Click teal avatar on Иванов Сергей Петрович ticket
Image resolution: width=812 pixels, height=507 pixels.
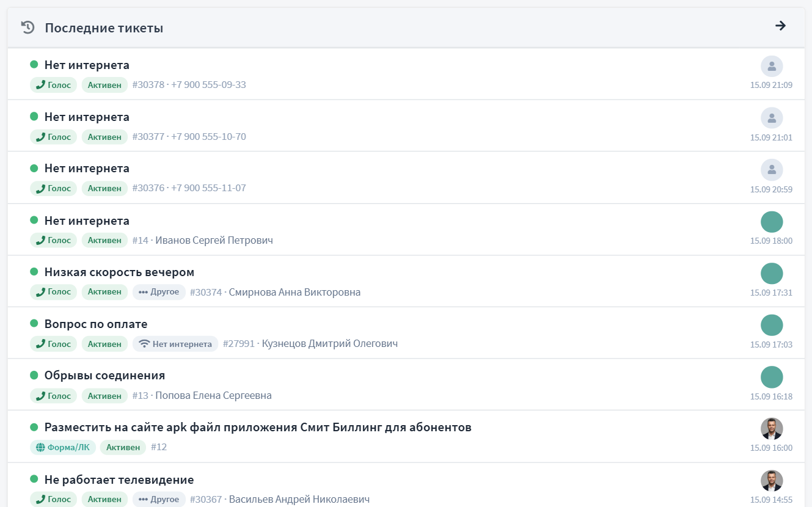coord(772,222)
